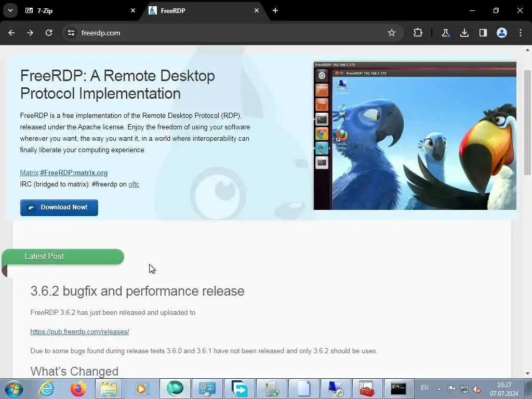Click the 3.6.2 bugfix and performance release heading
This screenshot has height=399, width=532.
pos(137,291)
